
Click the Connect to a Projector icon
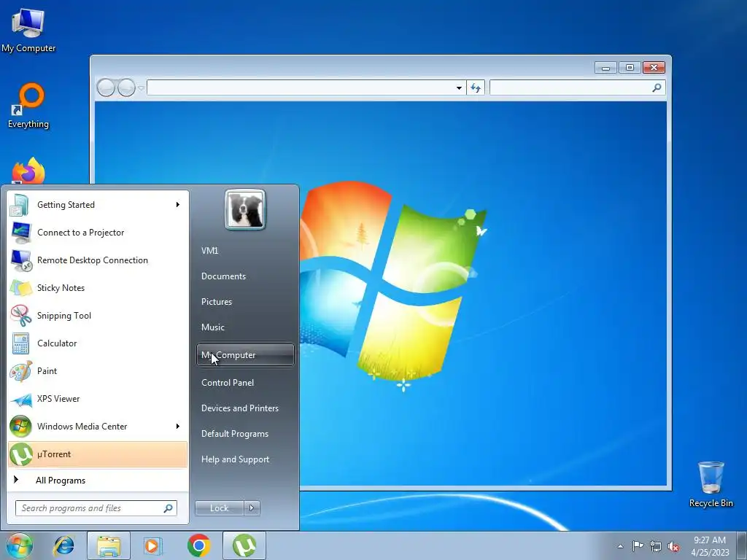[20, 233]
